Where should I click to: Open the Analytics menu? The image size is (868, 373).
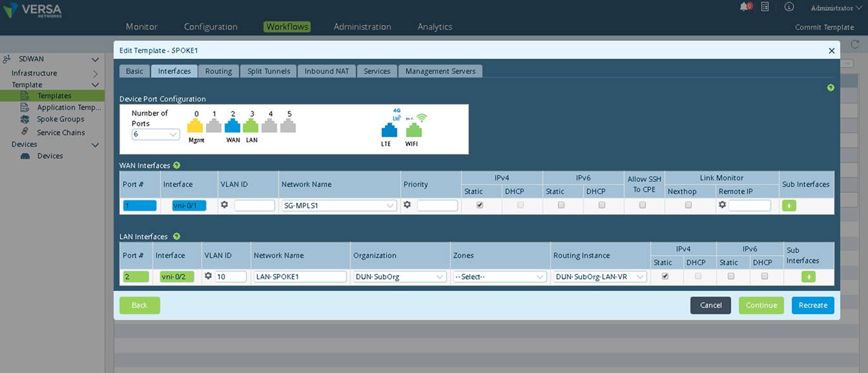(x=435, y=27)
